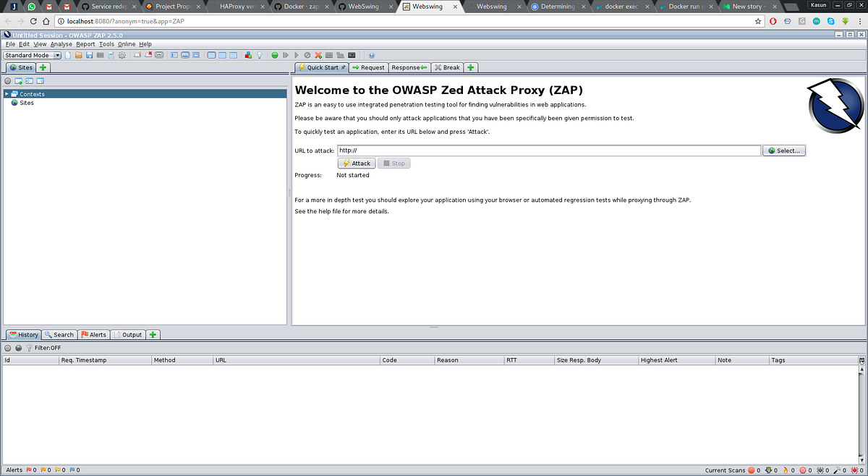Viewport: 868px width, 476px height.
Task: Click the Select... button
Action: click(783, 150)
